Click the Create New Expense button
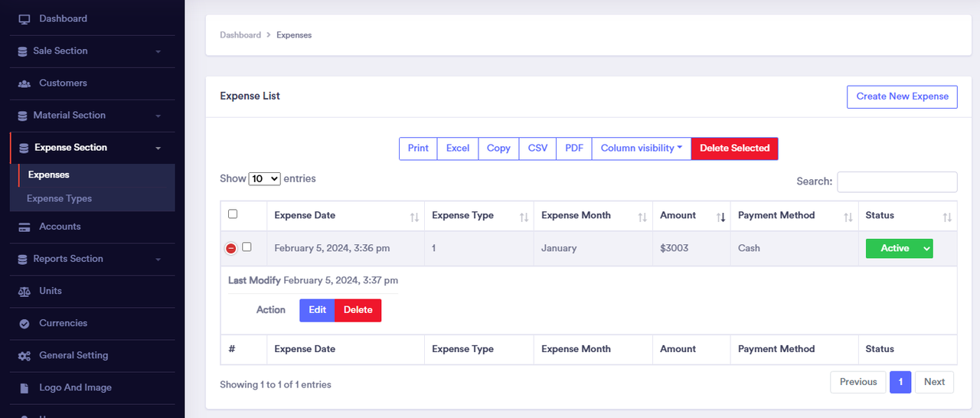Viewport: 980px width, 418px height. pyautogui.click(x=902, y=96)
